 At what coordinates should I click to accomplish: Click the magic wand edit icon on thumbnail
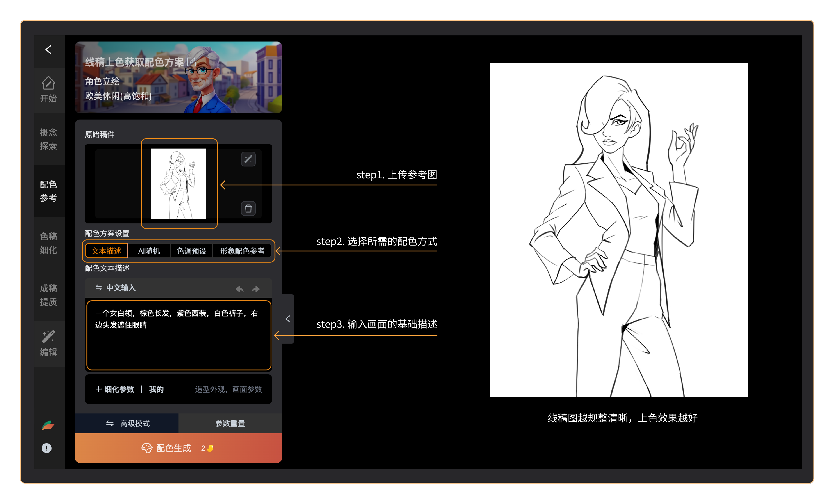coord(248,159)
